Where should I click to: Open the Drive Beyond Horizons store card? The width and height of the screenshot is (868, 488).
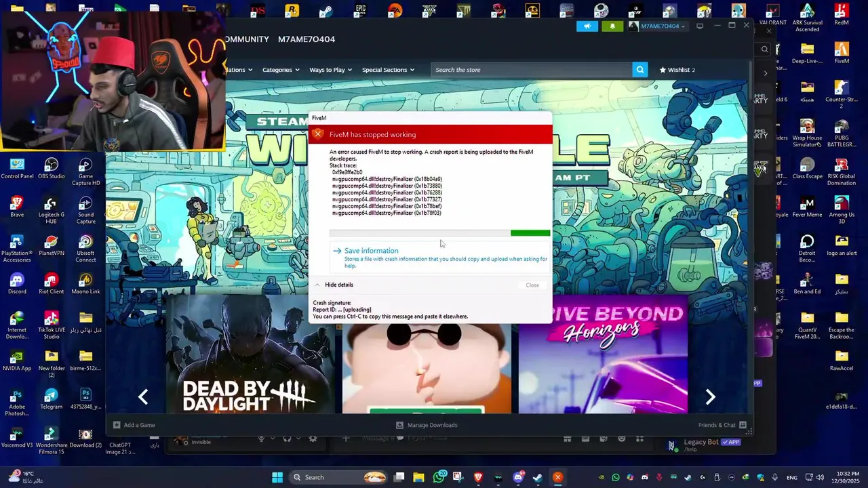click(603, 354)
